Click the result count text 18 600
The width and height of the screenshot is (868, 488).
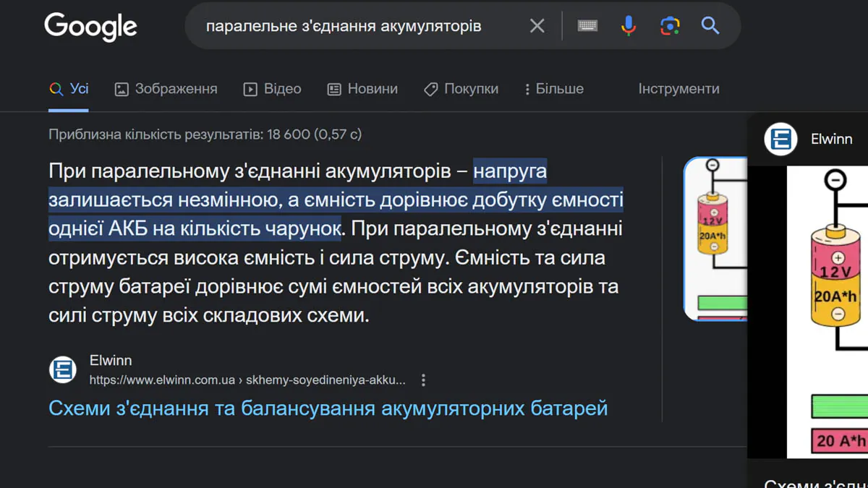[x=205, y=134]
